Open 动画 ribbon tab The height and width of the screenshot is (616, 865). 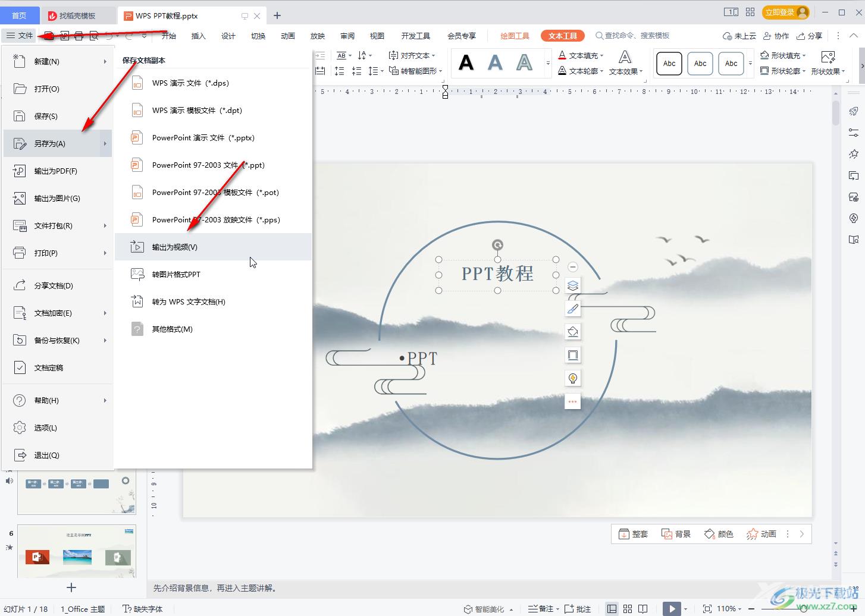pyautogui.click(x=288, y=36)
